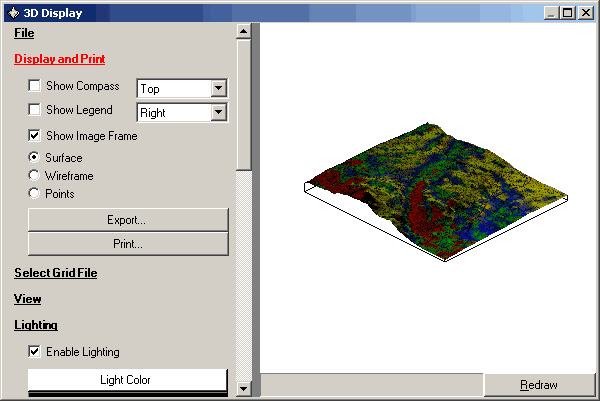Select the Wireframe display mode

point(34,175)
